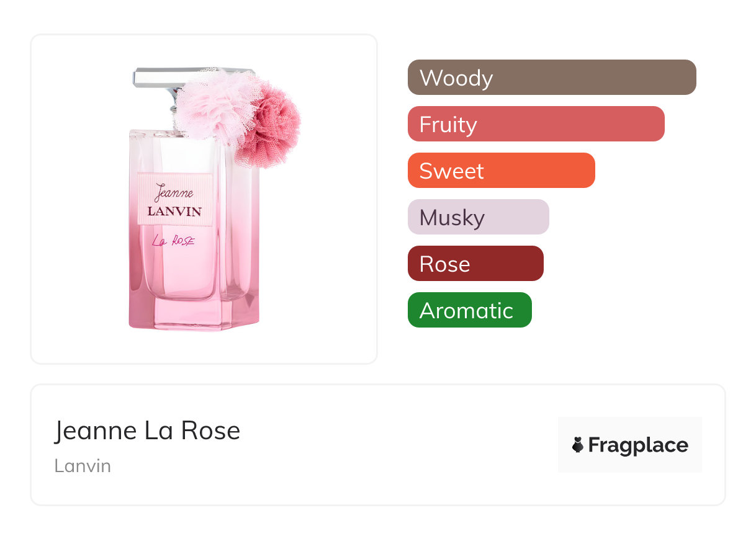Click the handwritten La Rose on bottle
Viewport: 756px width, 536px height.
click(174, 241)
